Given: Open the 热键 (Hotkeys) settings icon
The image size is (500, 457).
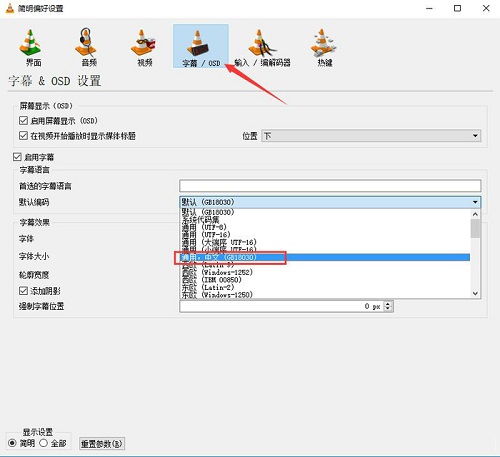Looking at the screenshot, I should click(x=324, y=47).
